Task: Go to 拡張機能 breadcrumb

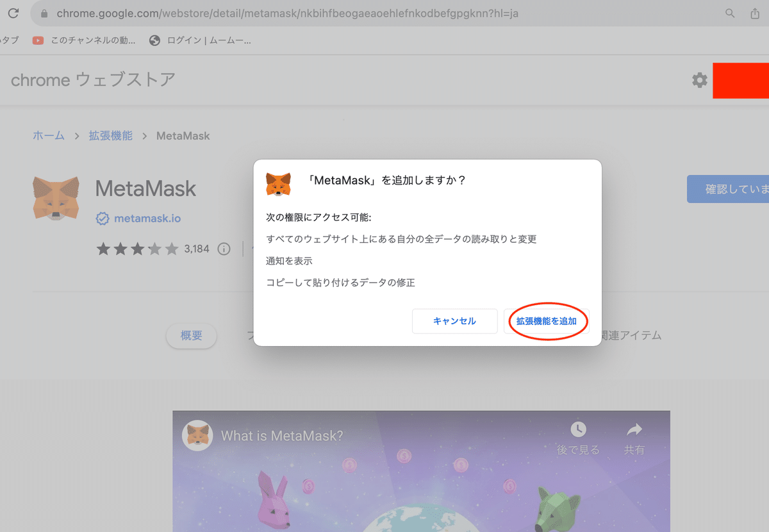Action: (111, 136)
